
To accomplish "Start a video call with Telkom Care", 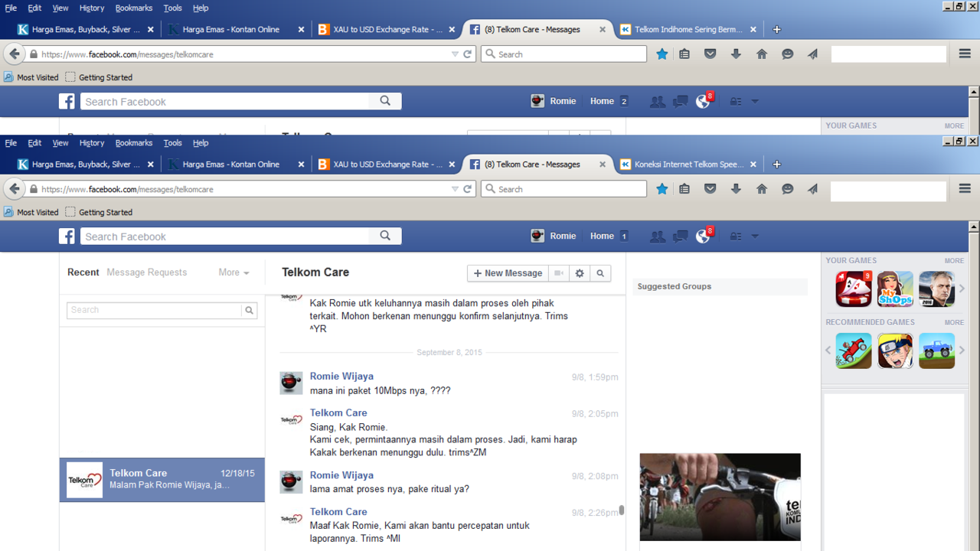I will [x=559, y=273].
